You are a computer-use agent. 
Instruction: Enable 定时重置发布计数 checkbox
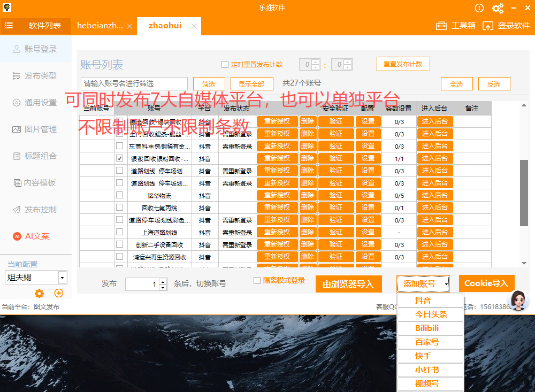pyautogui.click(x=225, y=64)
